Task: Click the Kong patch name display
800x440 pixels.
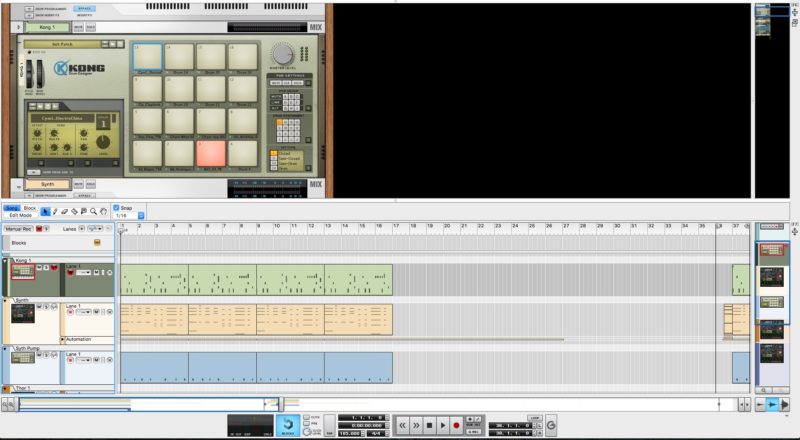Action: pos(62,44)
